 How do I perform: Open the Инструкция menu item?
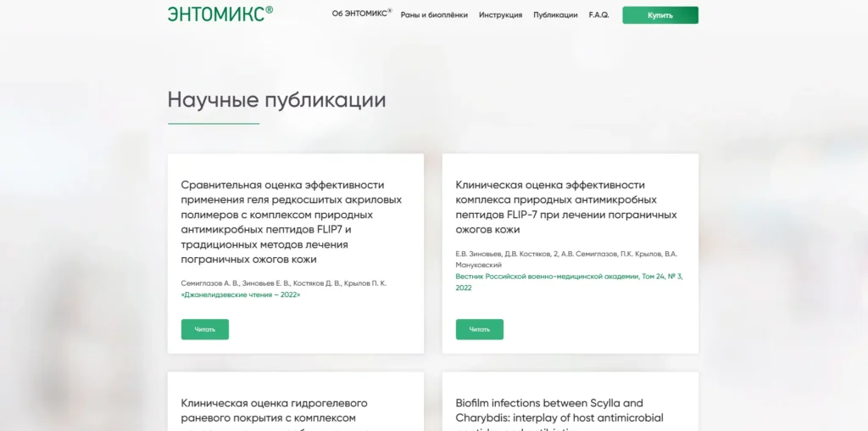pos(500,15)
